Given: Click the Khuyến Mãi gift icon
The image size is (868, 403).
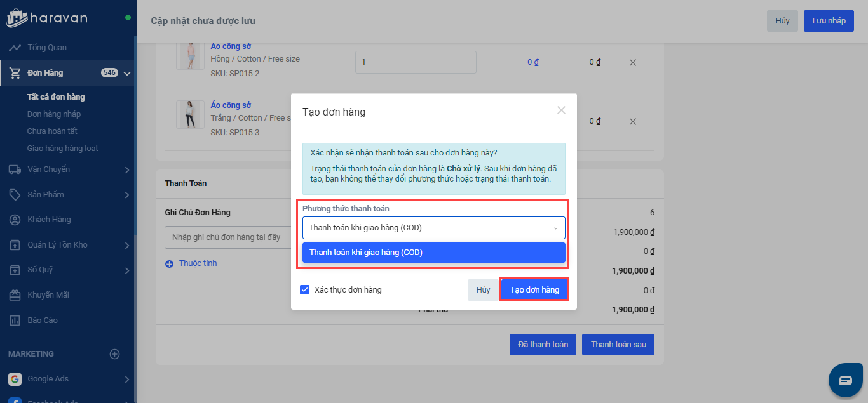Looking at the screenshot, I should click(x=15, y=295).
